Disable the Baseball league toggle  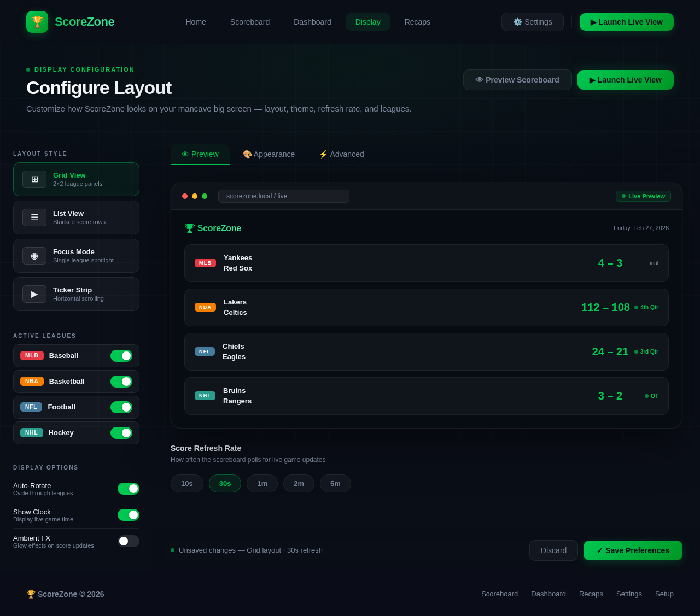tap(121, 356)
